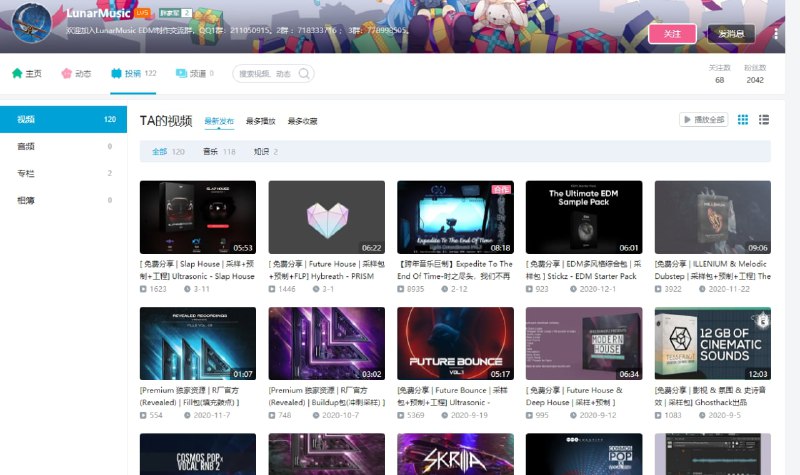Click Future Bounce Ultrasonic video title
The width and height of the screenshot is (800, 475).
pyautogui.click(x=453, y=396)
